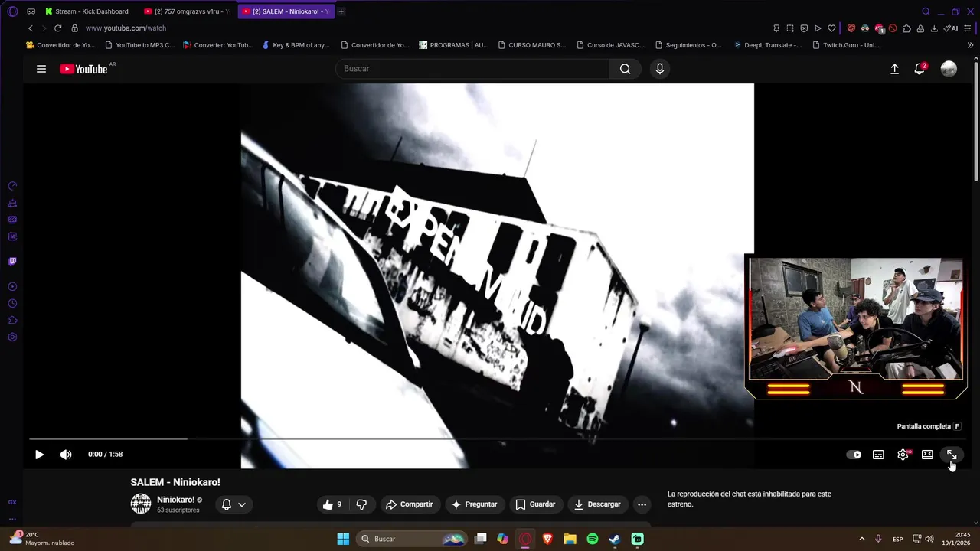Click the Opera snapshot capture icon
The image size is (980, 551).
[790, 28]
